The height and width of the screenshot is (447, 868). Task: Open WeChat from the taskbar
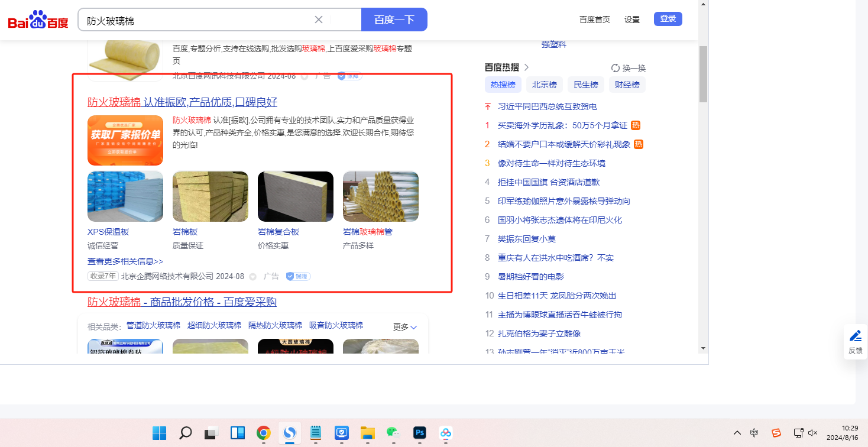coord(394,433)
